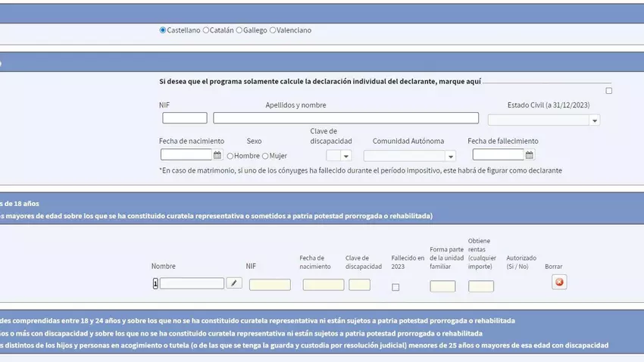Select Mujer as the sex
The width and height of the screenshot is (644, 362).
(x=265, y=156)
